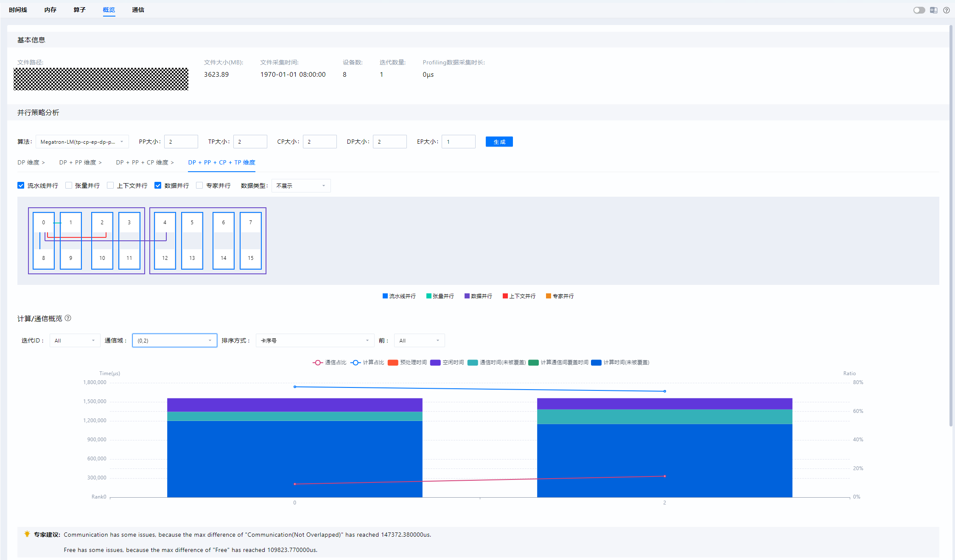Click the 空闲时间 purple legend swatch

(x=435, y=362)
